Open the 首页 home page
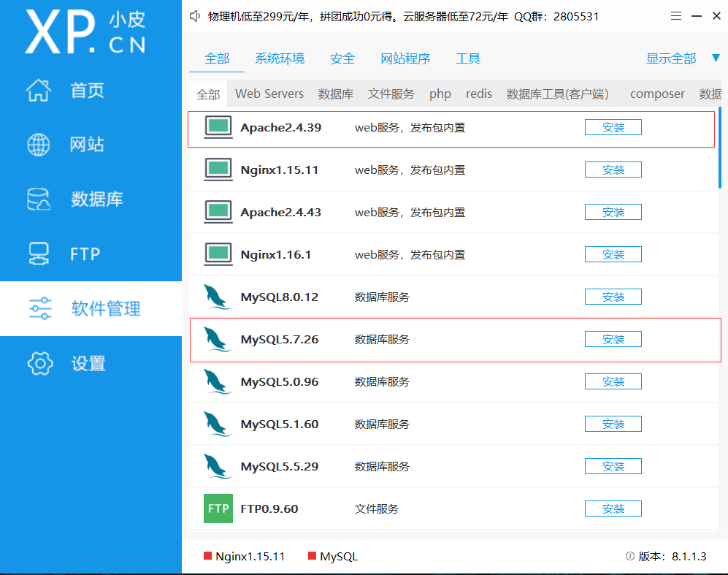Image resolution: width=728 pixels, height=575 pixels. [65, 90]
